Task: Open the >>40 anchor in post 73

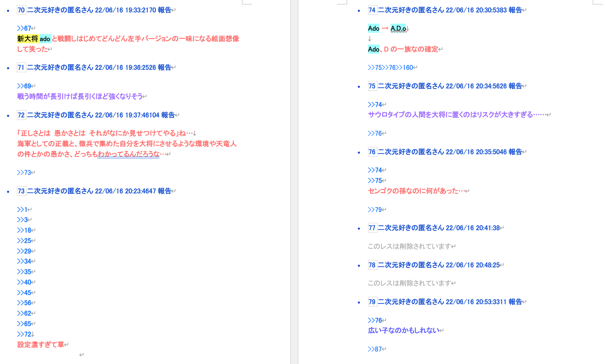Action: [24, 282]
